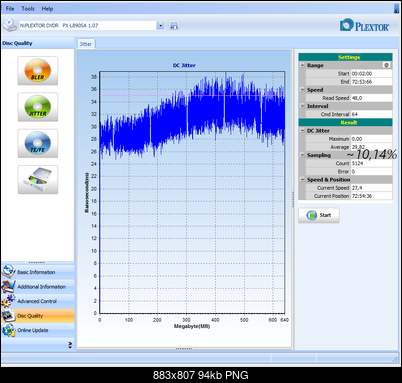Click the gear icon in Range header

(x=386, y=65)
